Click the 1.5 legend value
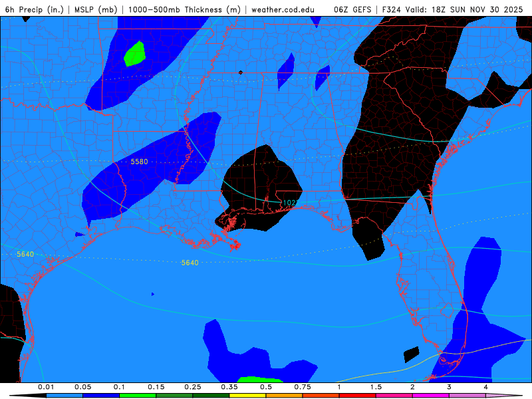 [376, 387]
